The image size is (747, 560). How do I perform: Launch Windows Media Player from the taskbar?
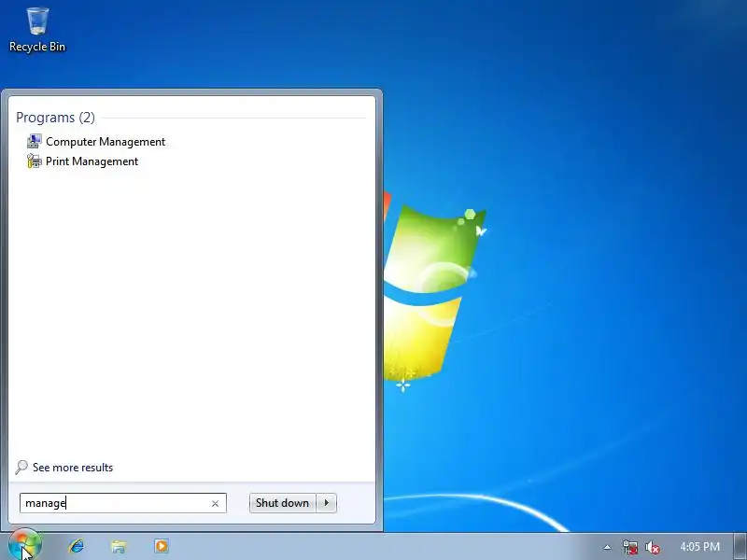(162, 546)
